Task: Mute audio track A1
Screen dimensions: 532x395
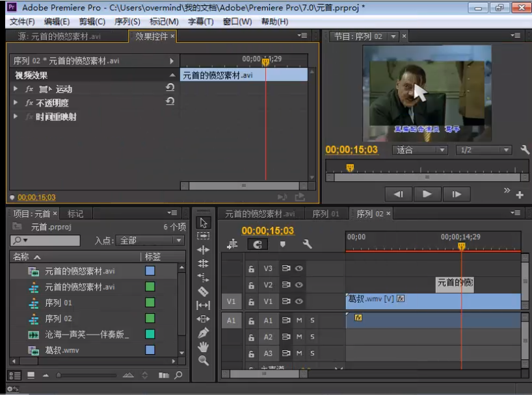Action: (299, 320)
